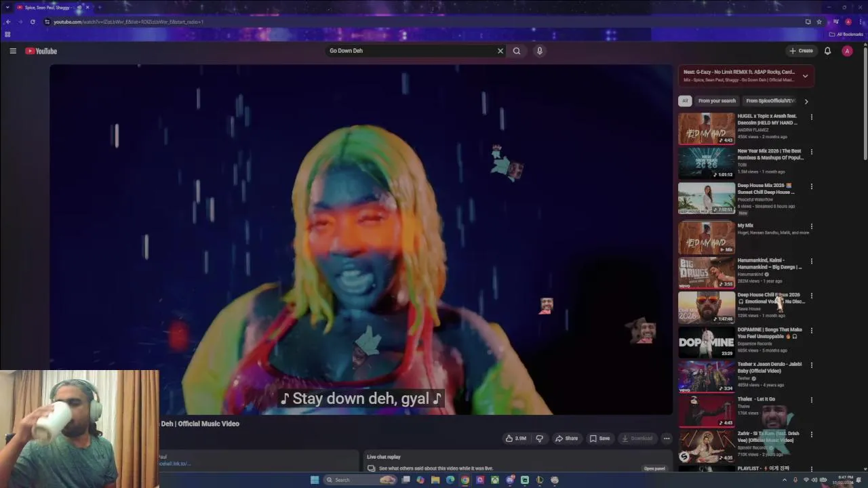Screen dimensions: 868x488
Task: Close the Spice, Sean Paul tab
Action: [x=87, y=7]
